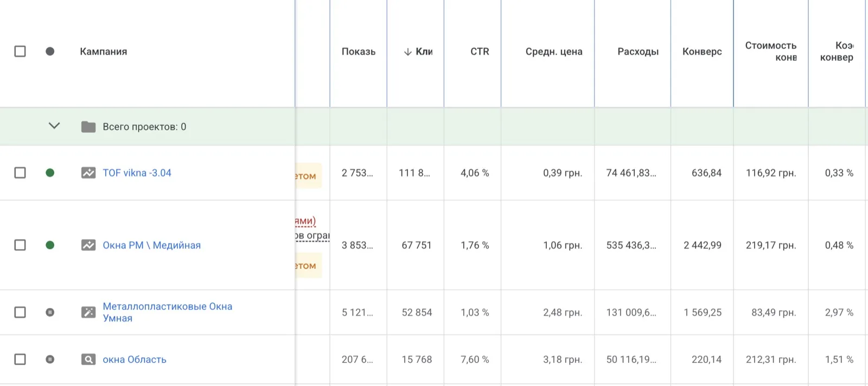Click the conversion rate 0,48 %
This screenshot has height=386, width=868.
pos(839,245)
